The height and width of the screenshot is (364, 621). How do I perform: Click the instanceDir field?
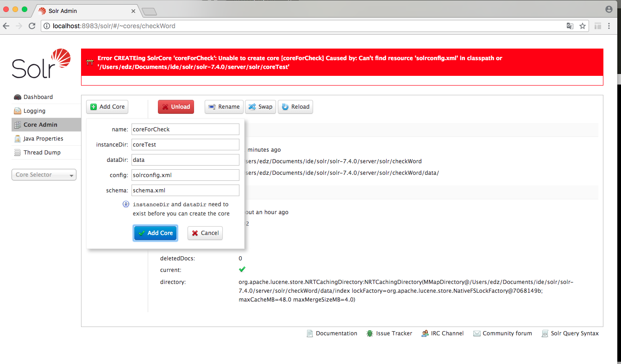185,144
